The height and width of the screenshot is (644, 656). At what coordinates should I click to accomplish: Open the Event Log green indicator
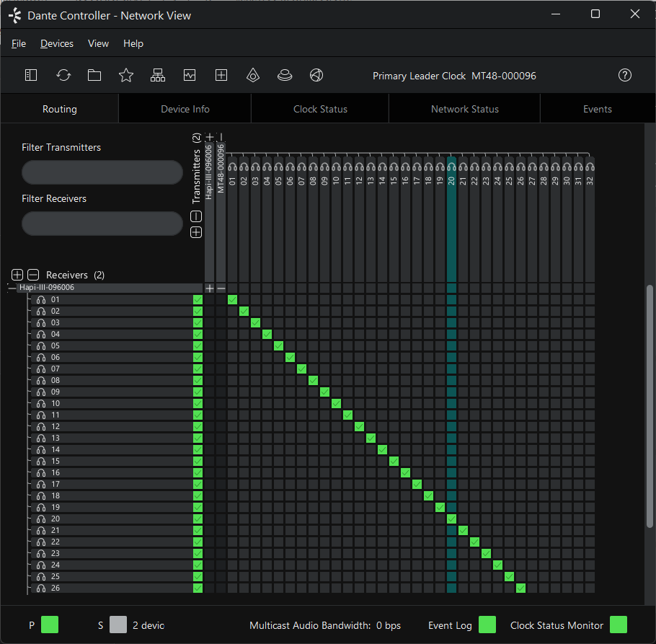(x=487, y=625)
